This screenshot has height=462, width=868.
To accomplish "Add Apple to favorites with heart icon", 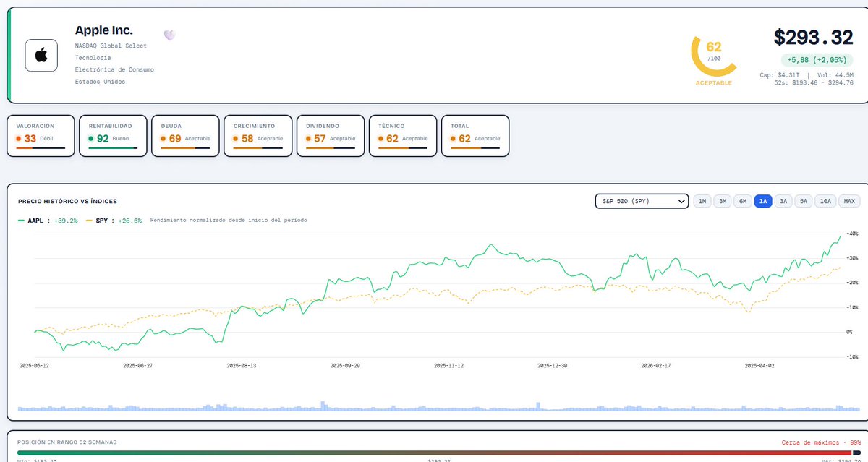I will pos(169,35).
